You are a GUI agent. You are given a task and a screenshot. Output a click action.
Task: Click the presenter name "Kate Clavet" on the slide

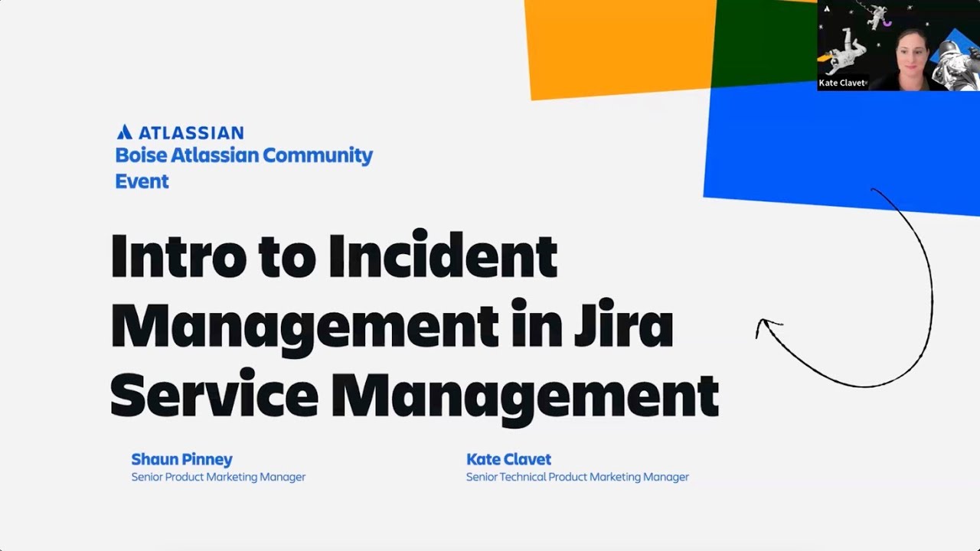pyautogui.click(x=508, y=459)
